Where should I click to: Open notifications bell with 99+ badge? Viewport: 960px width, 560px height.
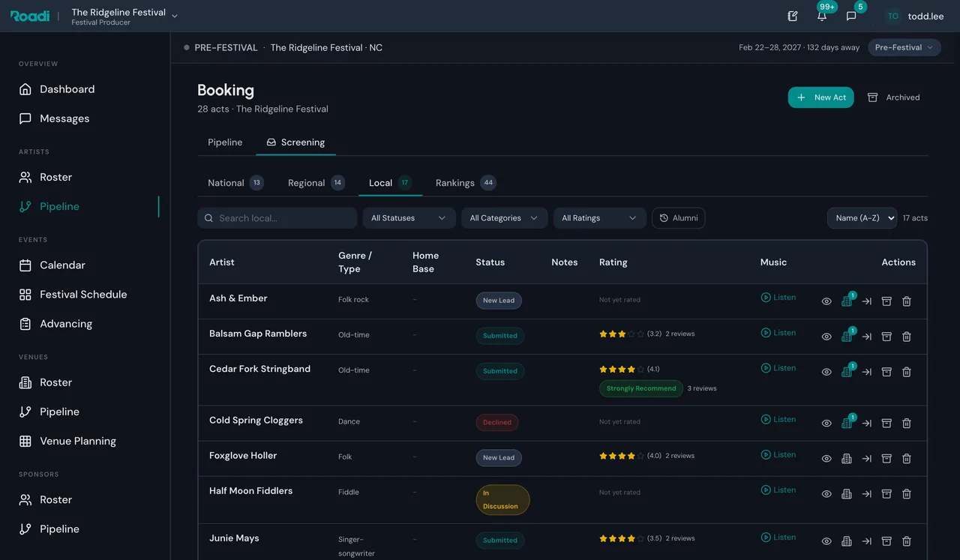pos(823,16)
